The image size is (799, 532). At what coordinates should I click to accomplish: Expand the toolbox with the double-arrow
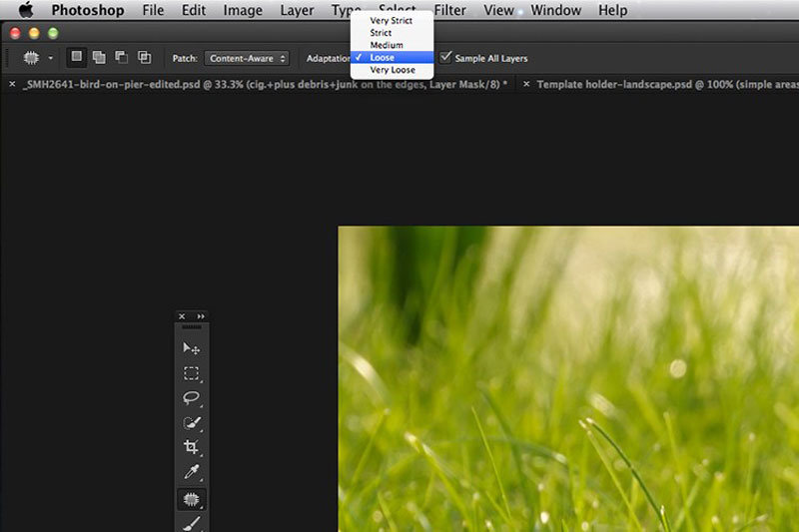pos(201,316)
